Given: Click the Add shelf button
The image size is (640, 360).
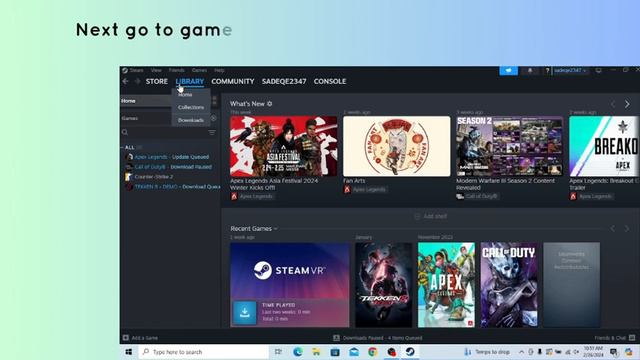Looking at the screenshot, I should tap(431, 216).
